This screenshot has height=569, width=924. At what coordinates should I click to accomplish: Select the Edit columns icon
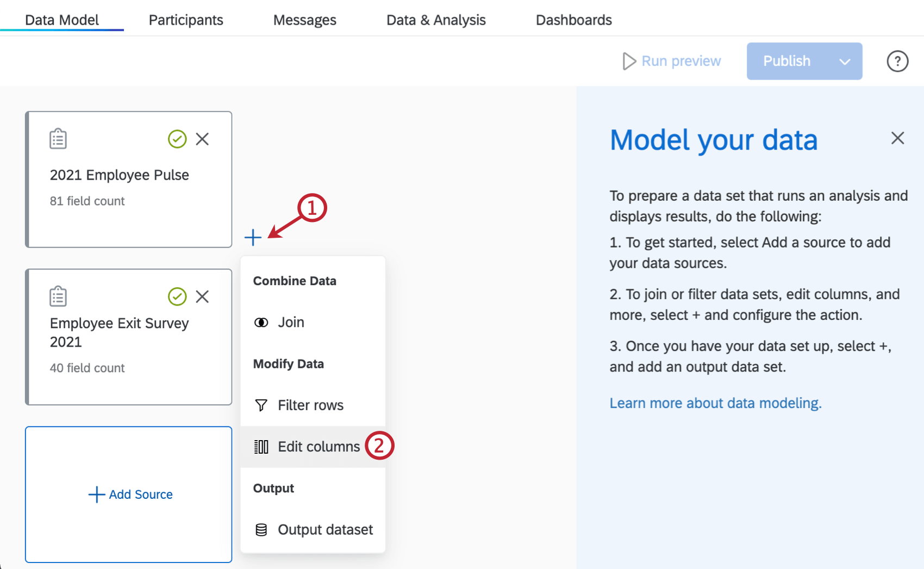tap(261, 446)
